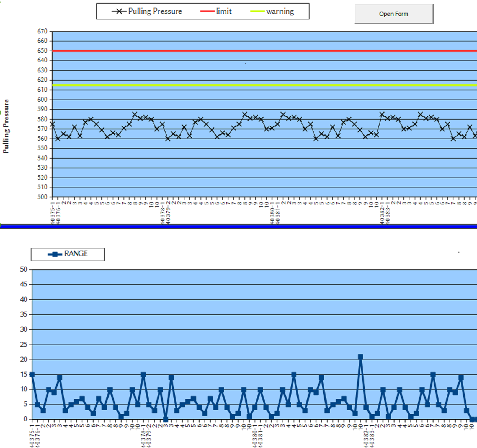Click the 580 label on pressure axis
This screenshot has width=477, height=448.
(42, 119)
